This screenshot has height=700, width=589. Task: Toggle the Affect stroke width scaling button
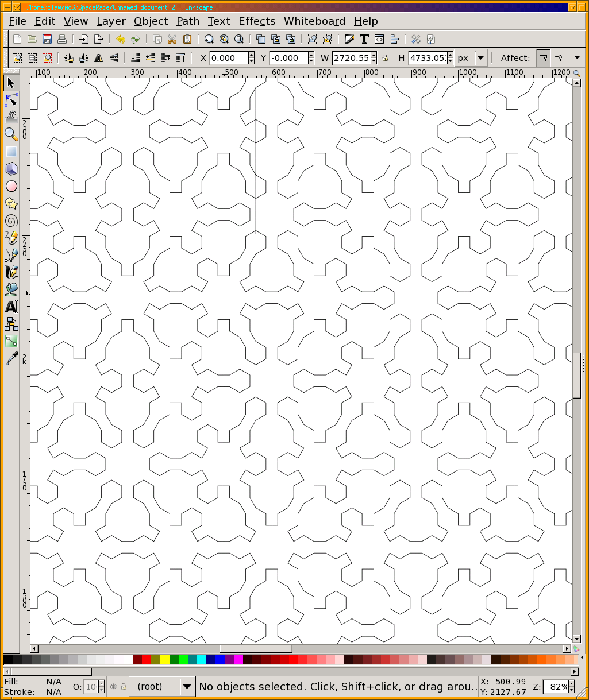pyautogui.click(x=543, y=58)
